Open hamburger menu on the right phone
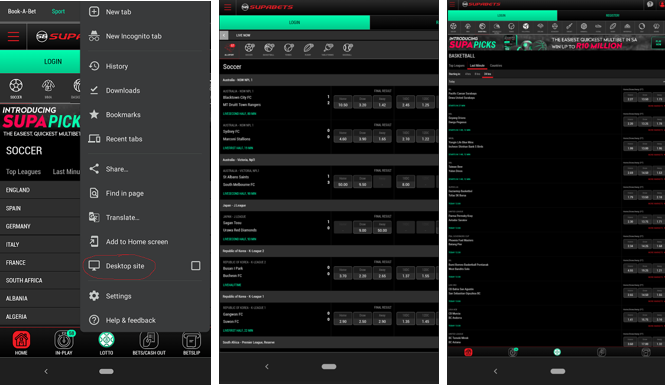 452,4
